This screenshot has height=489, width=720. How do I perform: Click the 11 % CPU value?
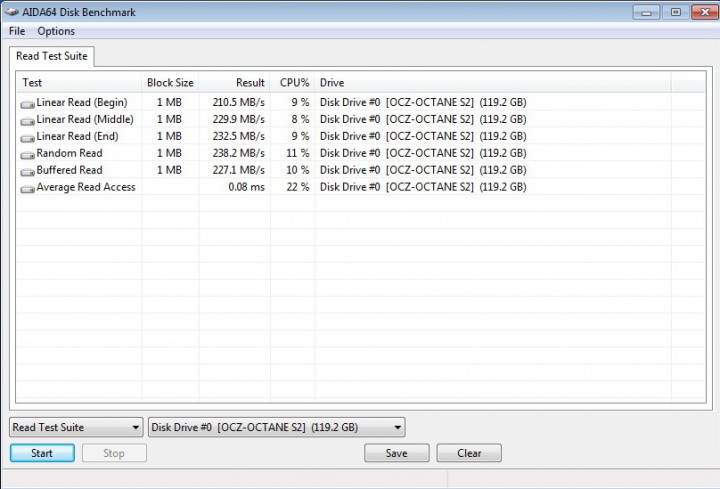click(x=298, y=153)
